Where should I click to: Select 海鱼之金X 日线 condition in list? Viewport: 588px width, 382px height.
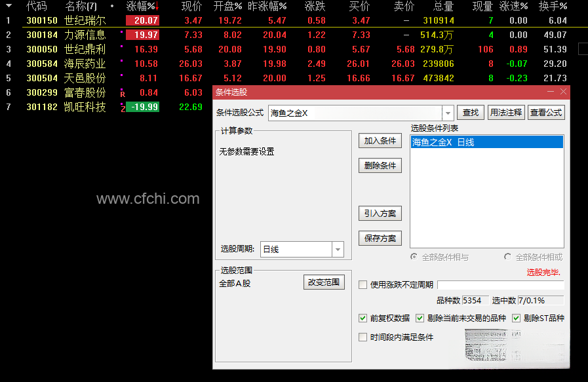[487, 142]
